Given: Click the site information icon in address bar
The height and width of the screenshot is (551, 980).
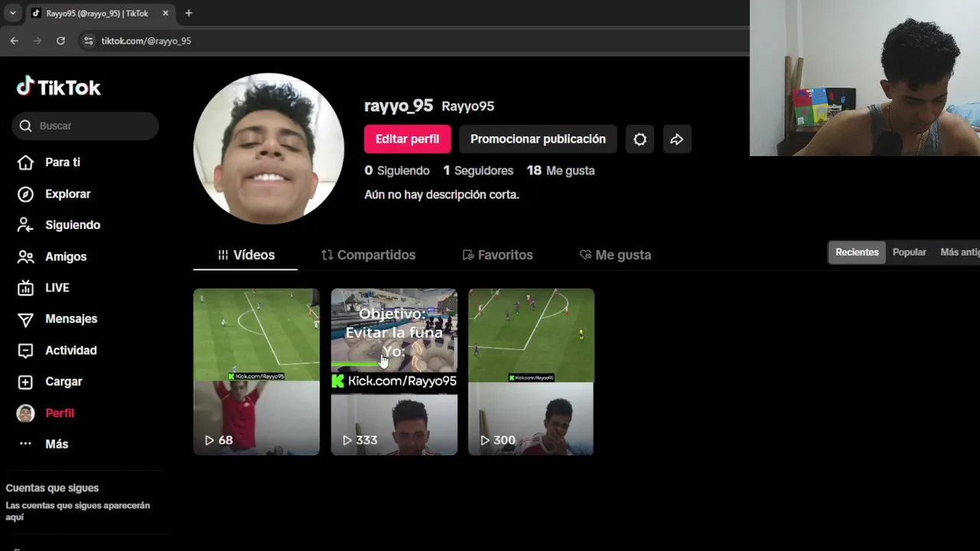Looking at the screenshot, I should (88, 41).
